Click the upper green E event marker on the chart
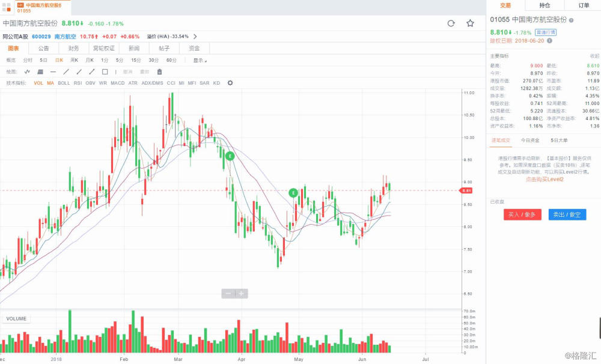Image resolution: width=601 pixels, height=364 pixels. click(x=230, y=156)
